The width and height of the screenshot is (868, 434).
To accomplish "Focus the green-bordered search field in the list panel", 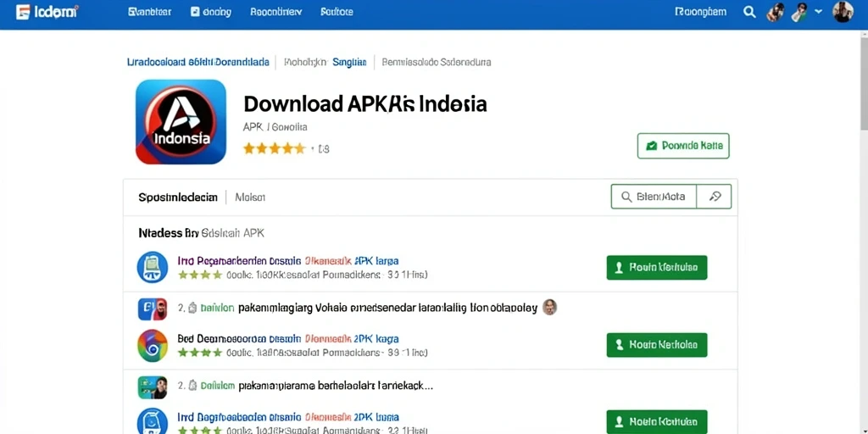I will pyautogui.click(x=654, y=197).
